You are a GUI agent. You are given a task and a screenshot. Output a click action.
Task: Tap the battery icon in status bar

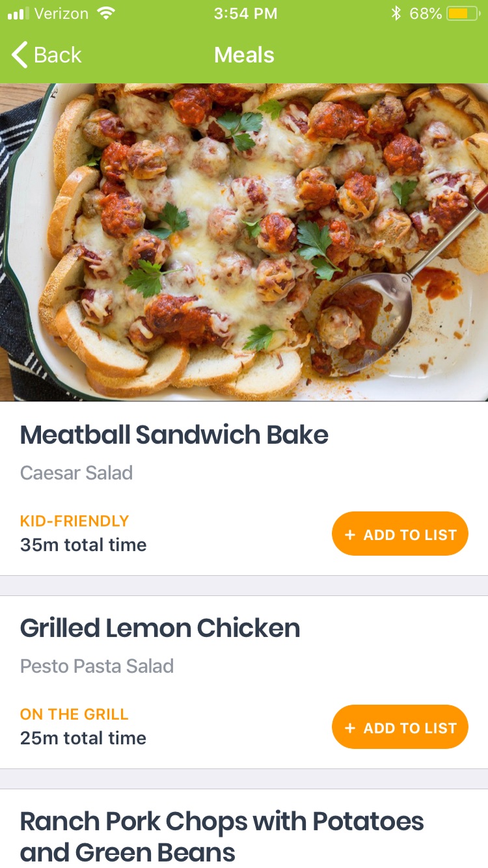[x=463, y=13]
